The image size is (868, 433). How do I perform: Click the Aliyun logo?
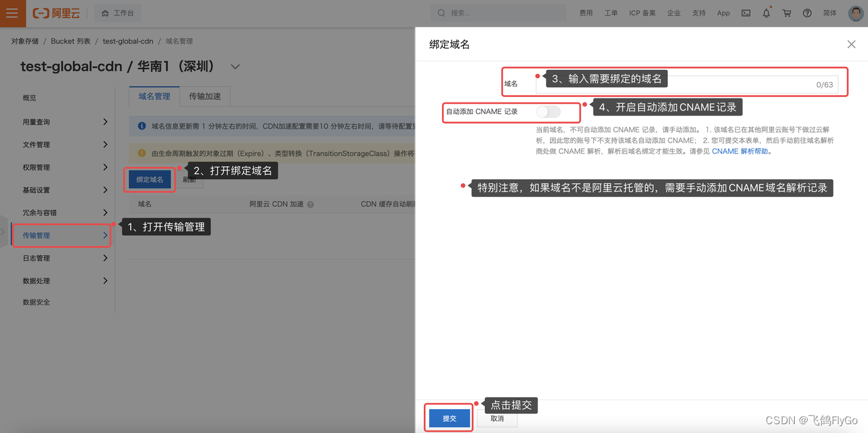(x=56, y=13)
